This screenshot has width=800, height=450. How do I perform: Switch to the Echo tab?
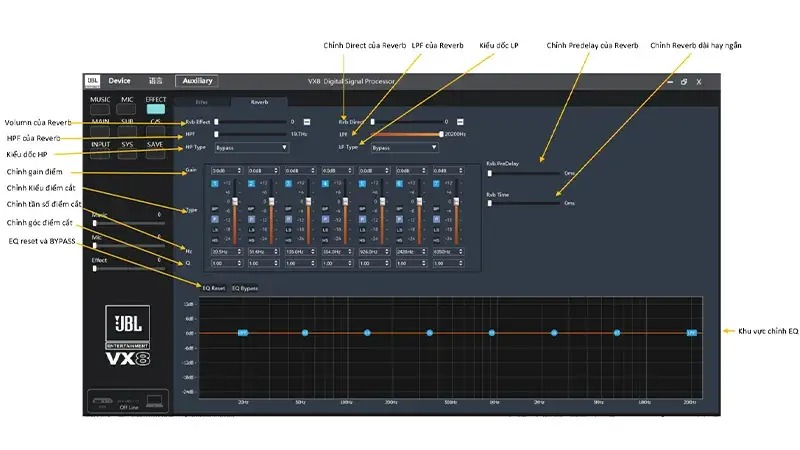(200, 101)
